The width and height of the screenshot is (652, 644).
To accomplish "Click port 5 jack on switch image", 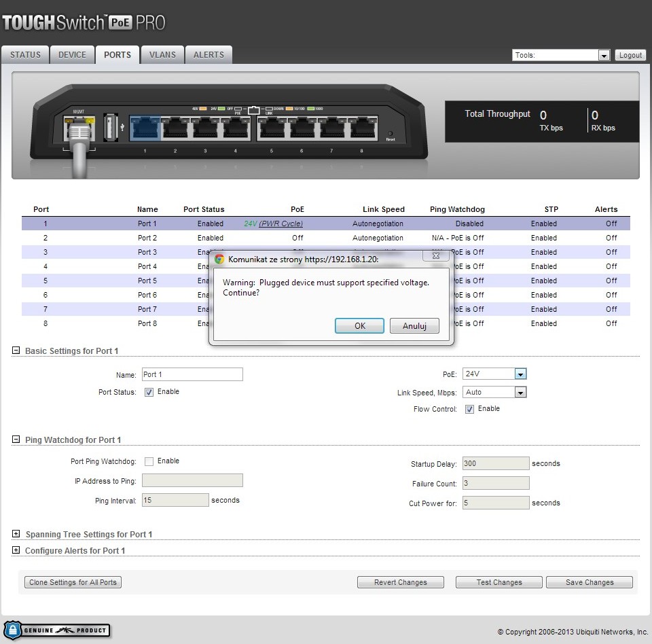I will point(272,128).
